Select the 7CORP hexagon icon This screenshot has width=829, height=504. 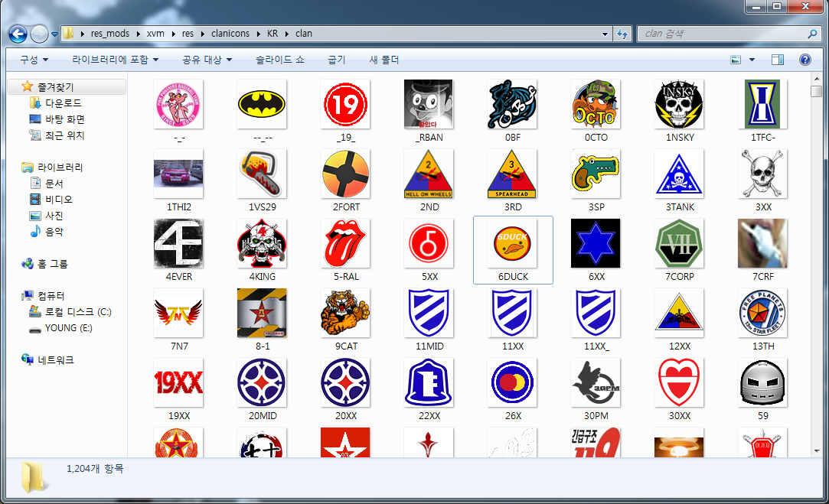pyautogui.click(x=680, y=243)
